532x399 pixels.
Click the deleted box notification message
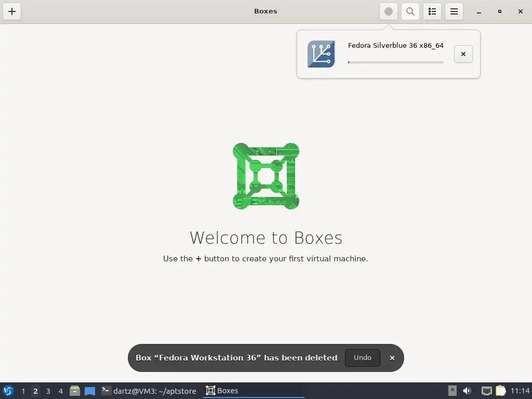click(x=236, y=358)
